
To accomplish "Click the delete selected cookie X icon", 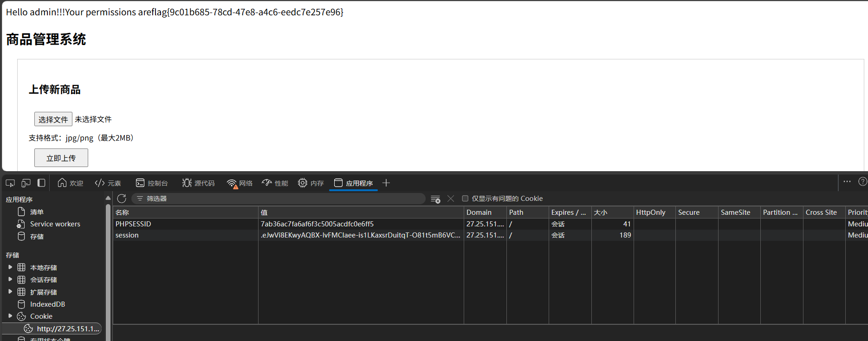I will point(451,199).
